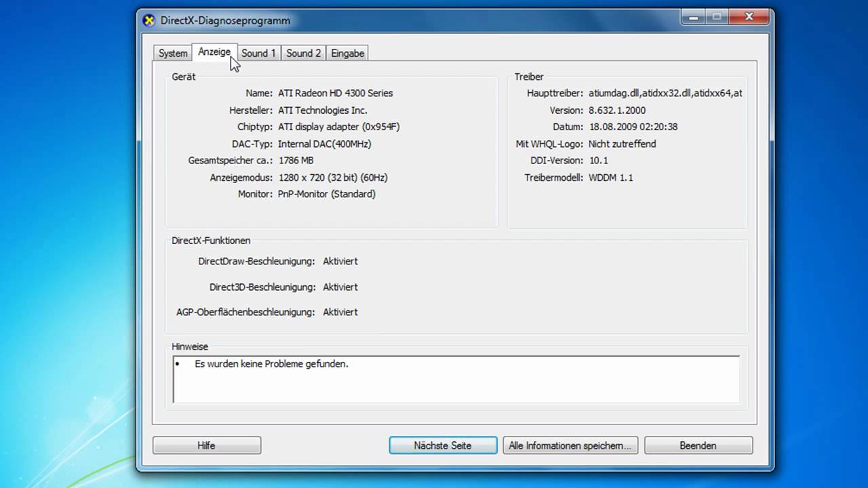Open the Sound 1 tab
This screenshot has width=868, height=488.
[x=258, y=53]
